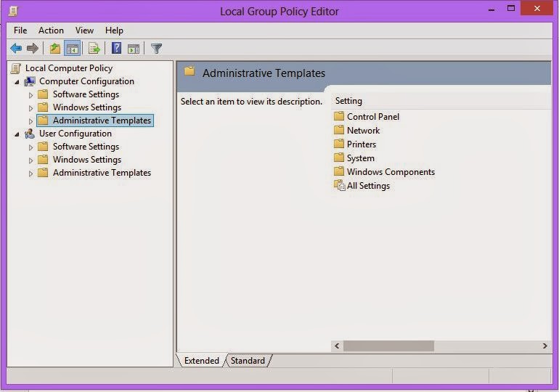The height and width of the screenshot is (392, 559).
Task: Open the View menu
Action: click(84, 30)
